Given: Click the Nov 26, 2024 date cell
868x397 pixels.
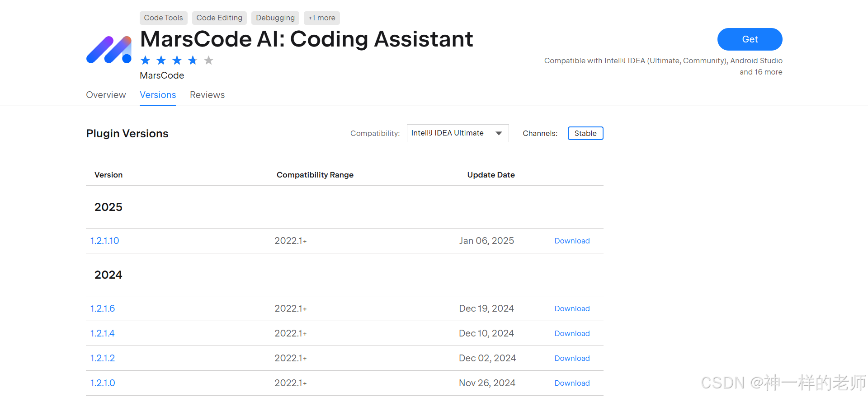Looking at the screenshot, I should tap(487, 383).
